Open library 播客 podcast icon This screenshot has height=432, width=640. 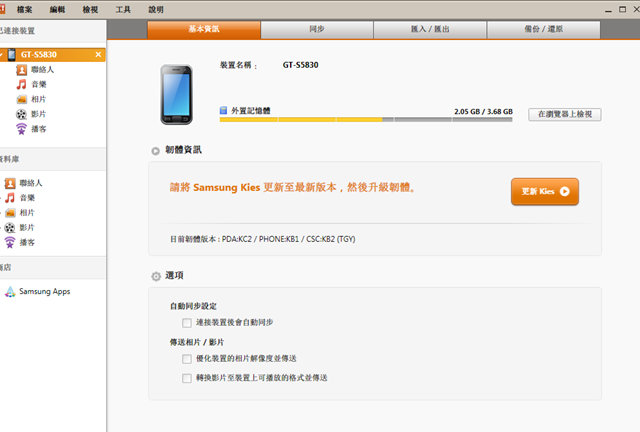pyautogui.click(x=10, y=243)
